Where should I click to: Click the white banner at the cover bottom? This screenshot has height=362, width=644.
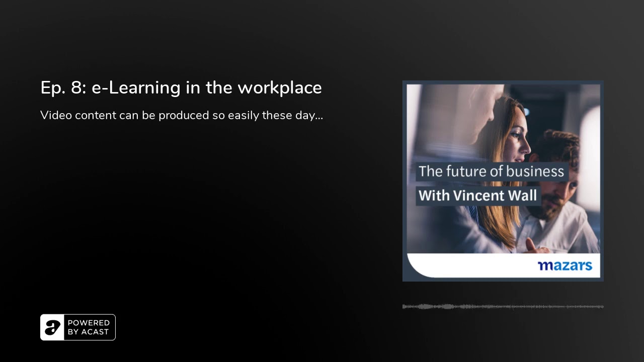click(503, 265)
